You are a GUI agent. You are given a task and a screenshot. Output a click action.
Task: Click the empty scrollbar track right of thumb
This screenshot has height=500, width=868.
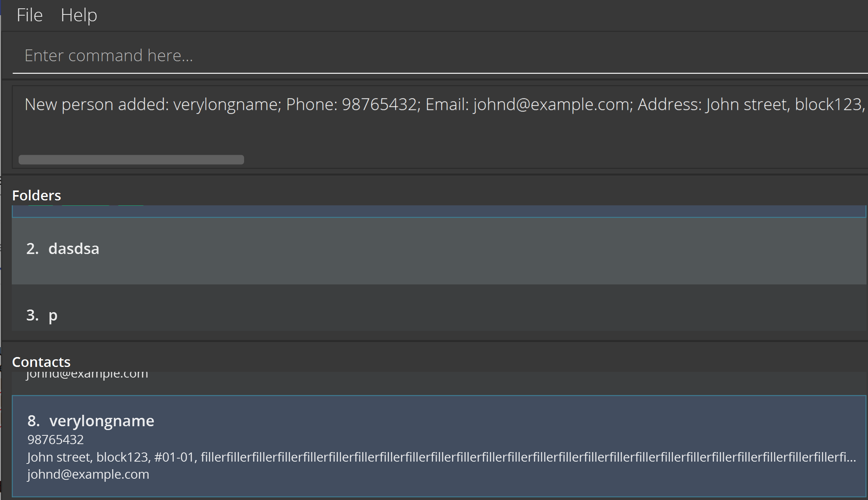coord(532,160)
